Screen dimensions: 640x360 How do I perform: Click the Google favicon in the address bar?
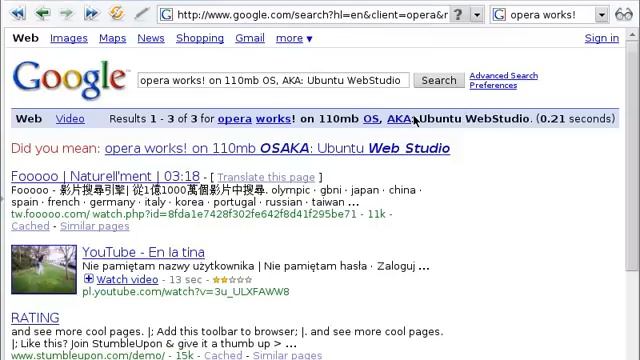166,15
